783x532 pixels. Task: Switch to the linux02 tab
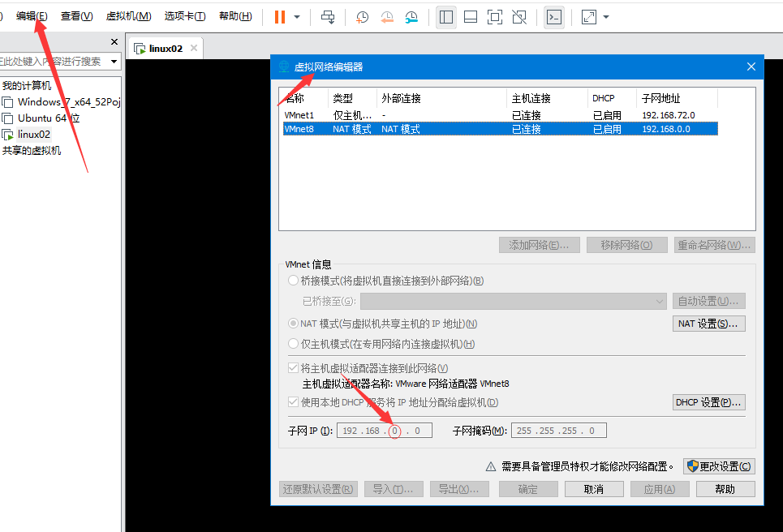(x=166, y=49)
